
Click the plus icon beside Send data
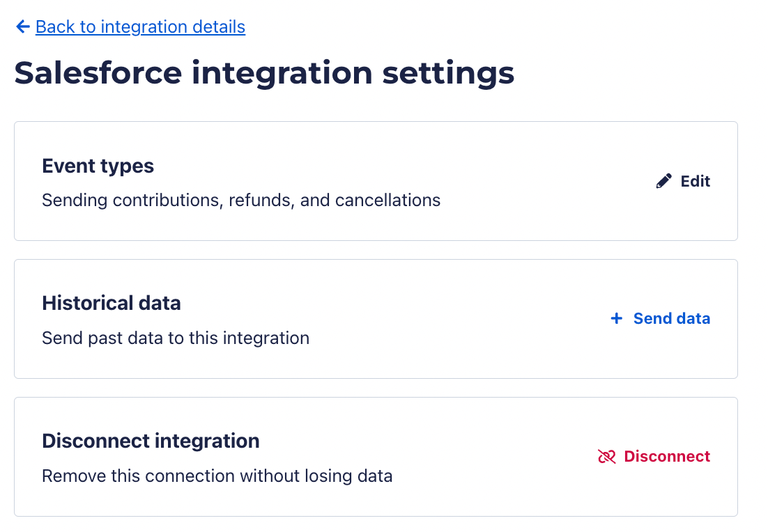(x=617, y=319)
